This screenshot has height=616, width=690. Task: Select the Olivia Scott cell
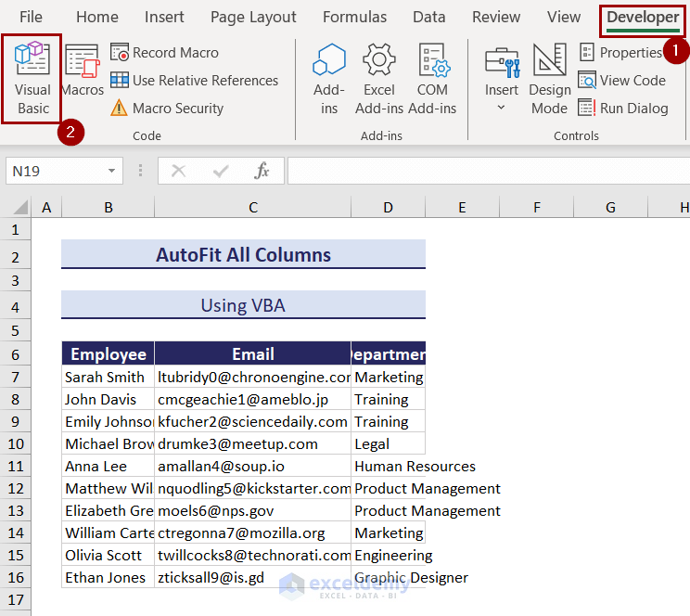(x=109, y=555)
